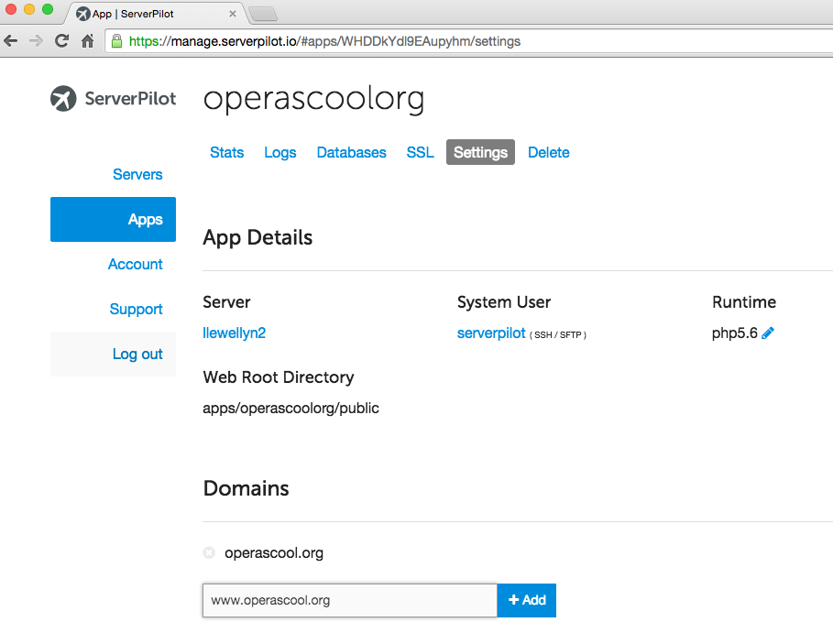The width and height of the screenshot is (833, 644).
Task: Click the browser forward arrow
Action: pos(37,41)
